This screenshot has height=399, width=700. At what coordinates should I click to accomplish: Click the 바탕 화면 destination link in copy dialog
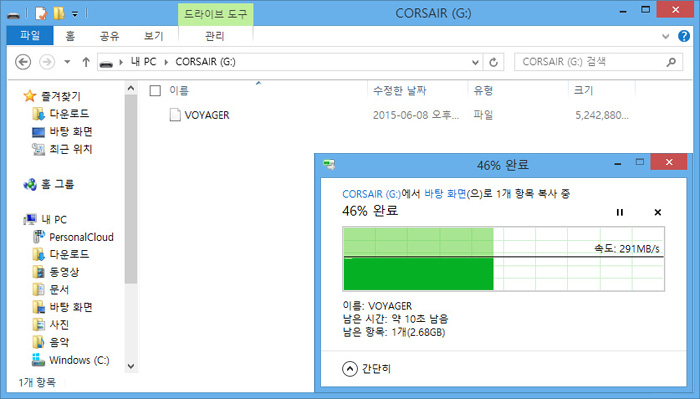point(445,194)
